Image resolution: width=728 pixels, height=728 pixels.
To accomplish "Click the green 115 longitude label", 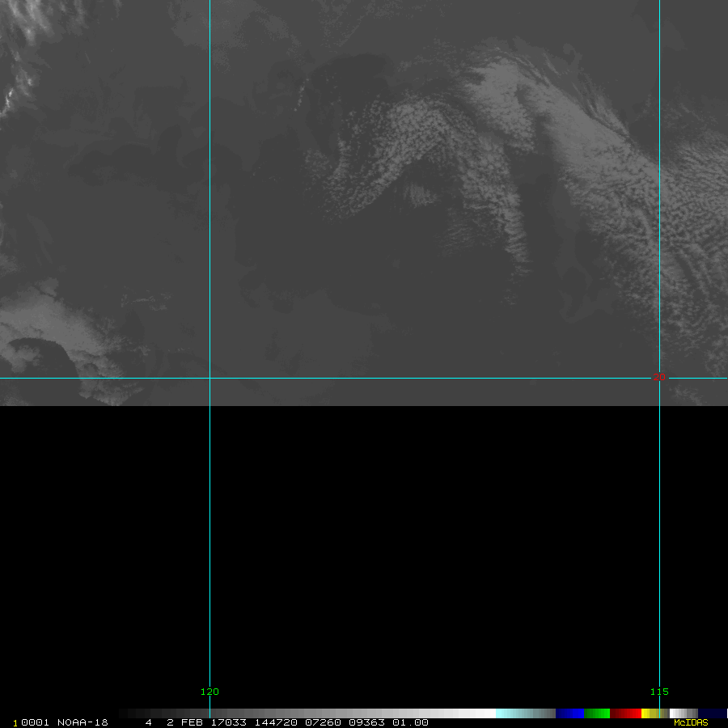I will coord(659,692).
